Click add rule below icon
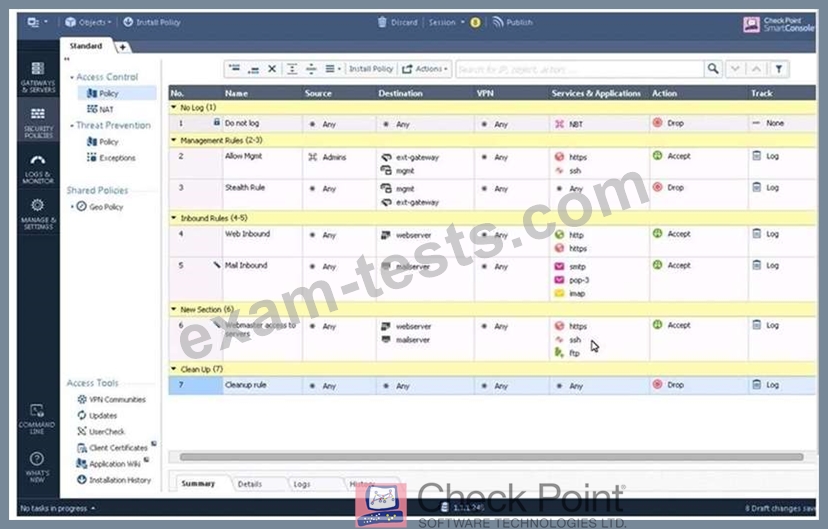The image size is (828, 529). (253, 69)
